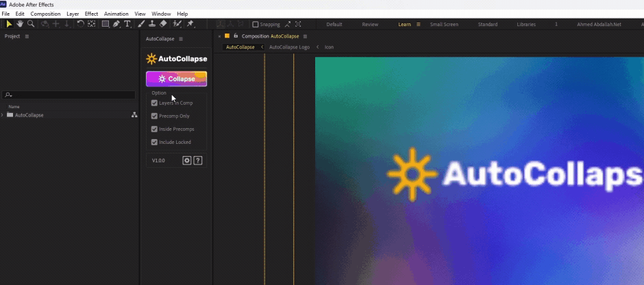Open the Edit menu
644x285 pixels.
click(20, 14)
